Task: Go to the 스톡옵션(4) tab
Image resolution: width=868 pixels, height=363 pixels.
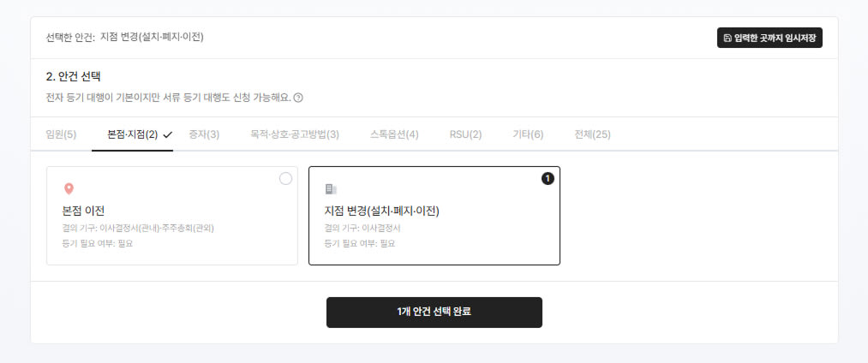Action: (x=395, y=134)
